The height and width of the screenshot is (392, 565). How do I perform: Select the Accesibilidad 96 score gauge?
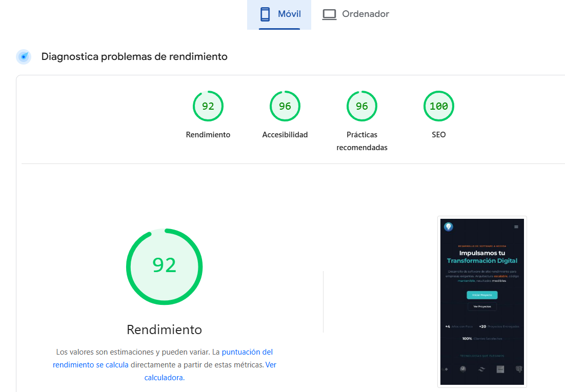pyautogui.click(x=285, y=107)
